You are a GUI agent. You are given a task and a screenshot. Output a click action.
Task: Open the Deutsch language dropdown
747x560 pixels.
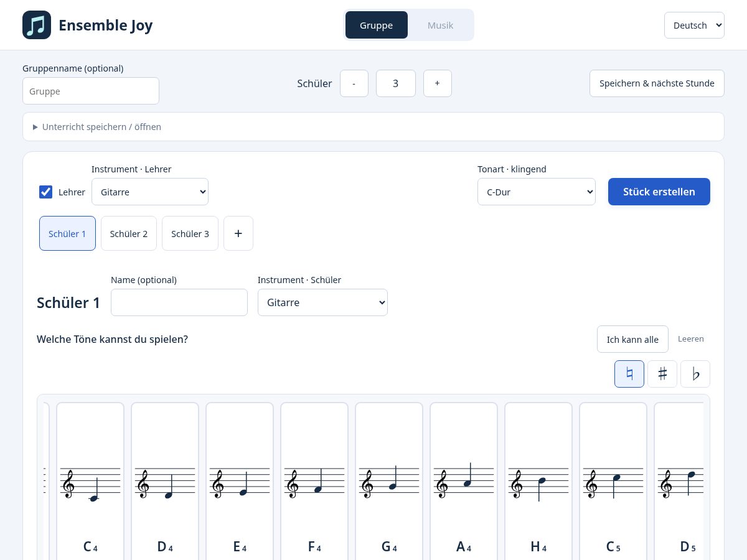(x=694, y=26)
